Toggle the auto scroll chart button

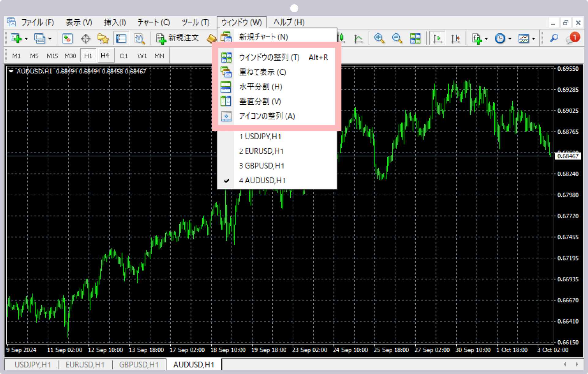pyautogui.click(x=437, y=39)
